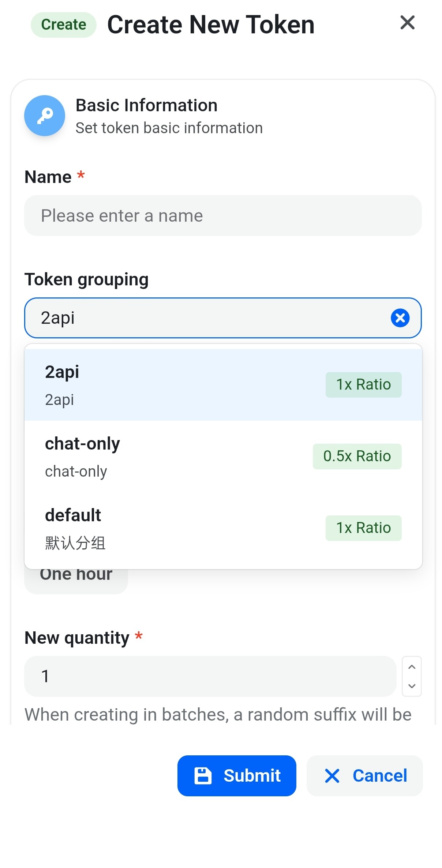The image size is (442, 868).
Task: Select the 2api group option
Action: (223, 385)
